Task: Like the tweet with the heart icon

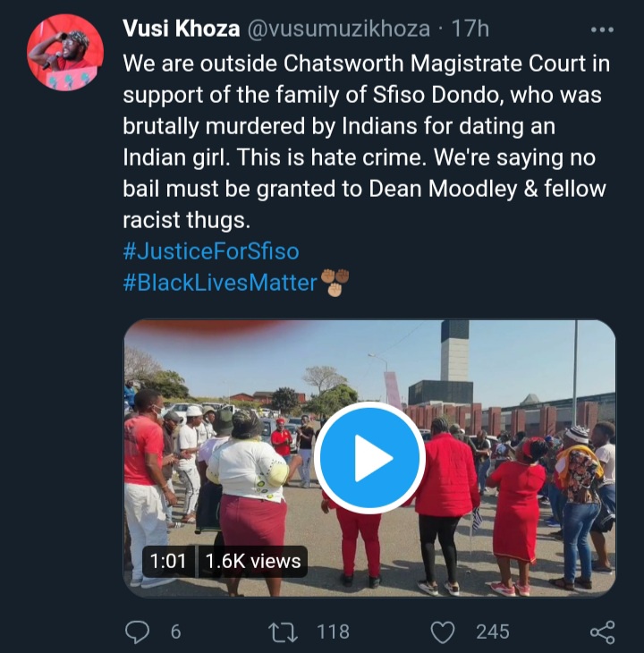Action: coord(443,632)
